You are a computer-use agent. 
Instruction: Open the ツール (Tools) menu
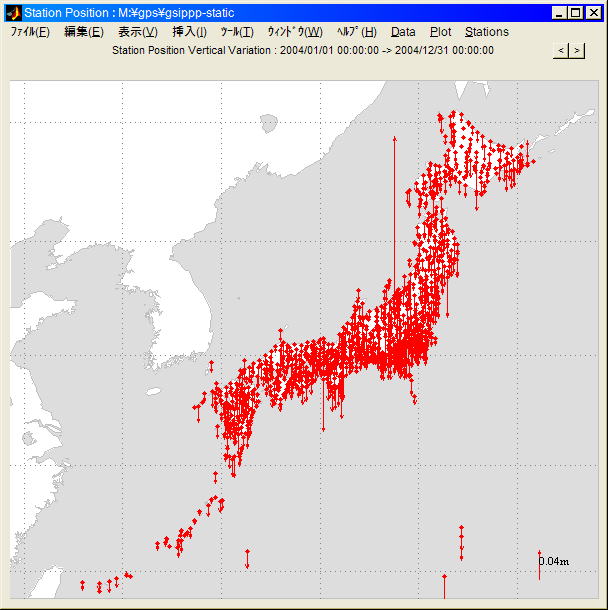237,32
